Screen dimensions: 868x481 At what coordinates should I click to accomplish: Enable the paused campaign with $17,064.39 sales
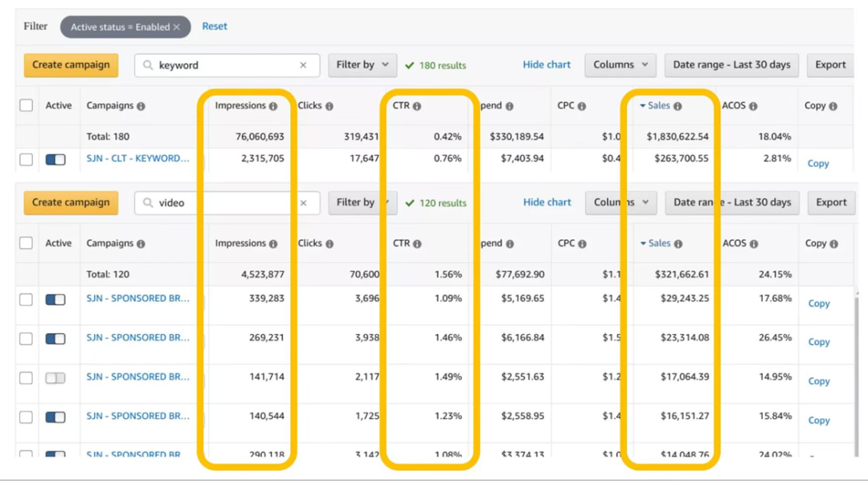pos(55,377)
